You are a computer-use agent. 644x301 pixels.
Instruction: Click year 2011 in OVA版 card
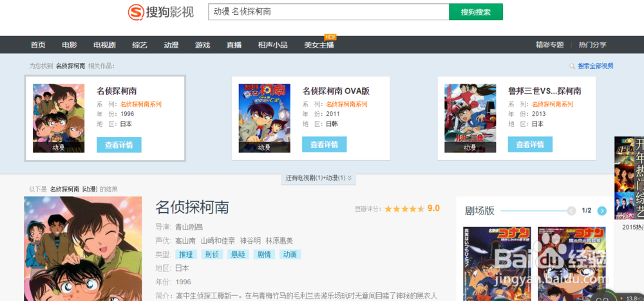333,114
